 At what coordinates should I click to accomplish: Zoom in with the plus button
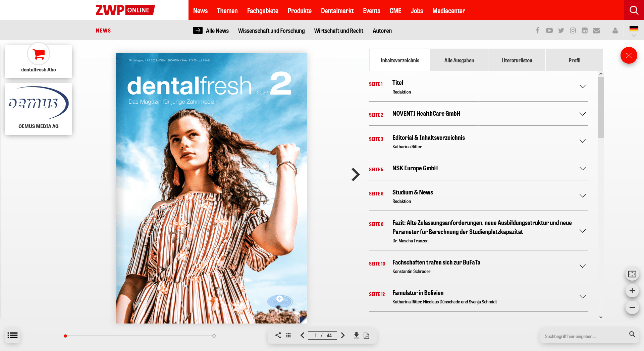click(632, 291)
